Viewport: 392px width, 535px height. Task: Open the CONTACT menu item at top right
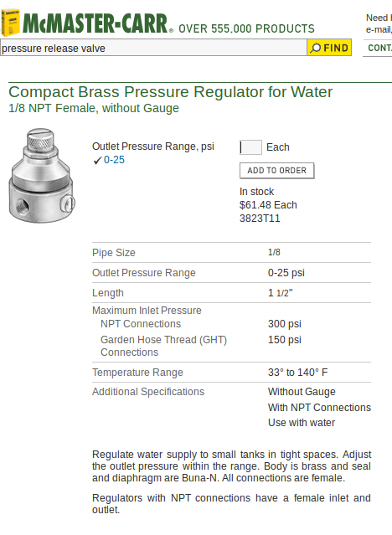379,48
